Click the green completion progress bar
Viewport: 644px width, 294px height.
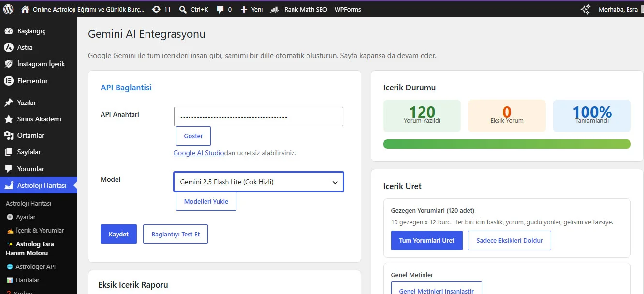pyautogui.click(x=507, y=144)
